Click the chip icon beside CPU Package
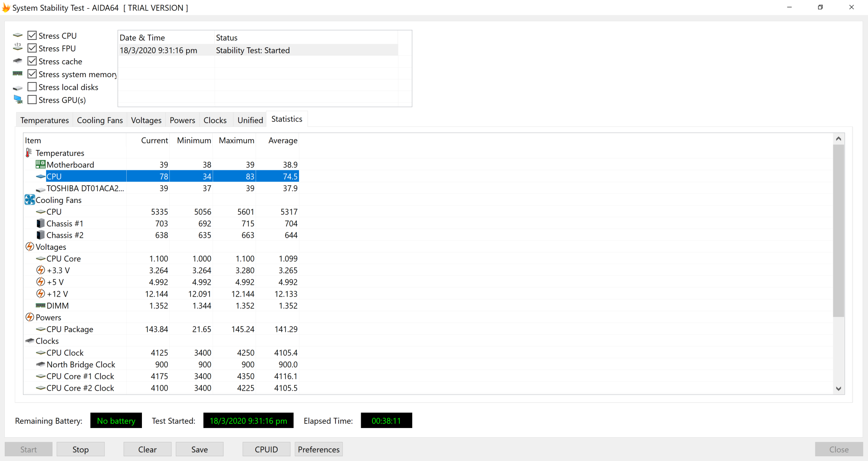The image size is (868, 461). [40, 329]
